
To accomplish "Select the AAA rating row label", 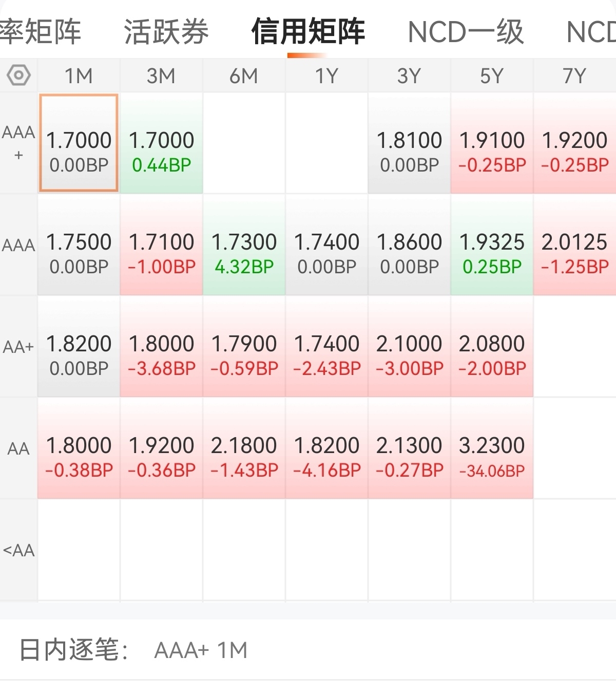I will point(18,245).
